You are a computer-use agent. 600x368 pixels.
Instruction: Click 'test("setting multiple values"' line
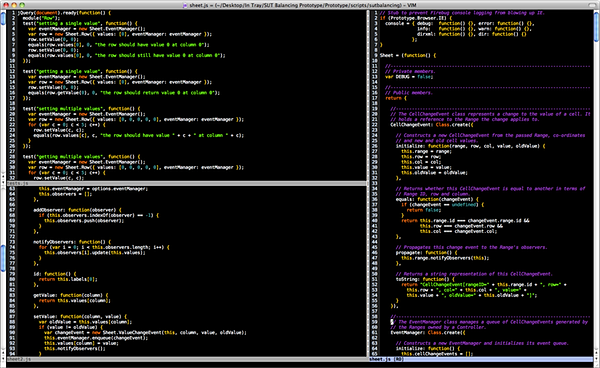[81, 109]
